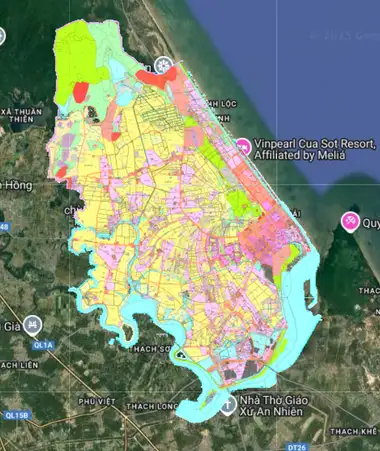Click the gray wheel-shaped marker at the northern tip
380x451 pixels.
tap(163, 65)
